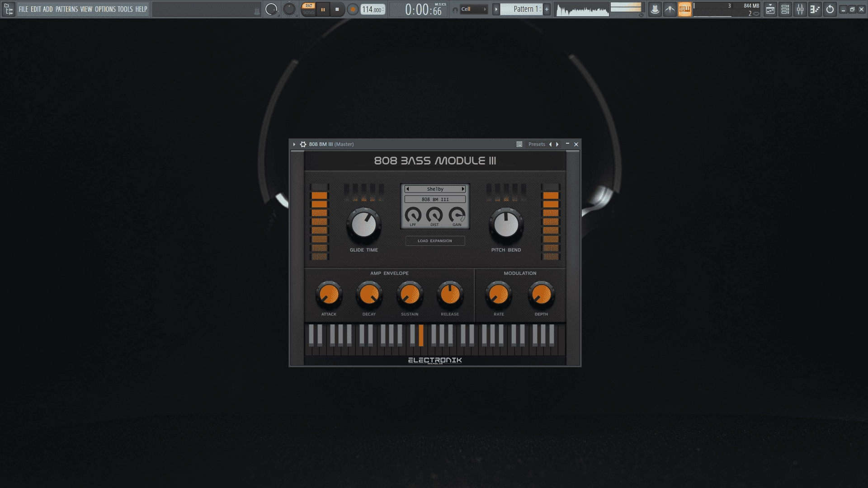The height and width of the screenshot is (488, 868).
Task: Open the Channel rack icon
Action: (x=785, y=9)
